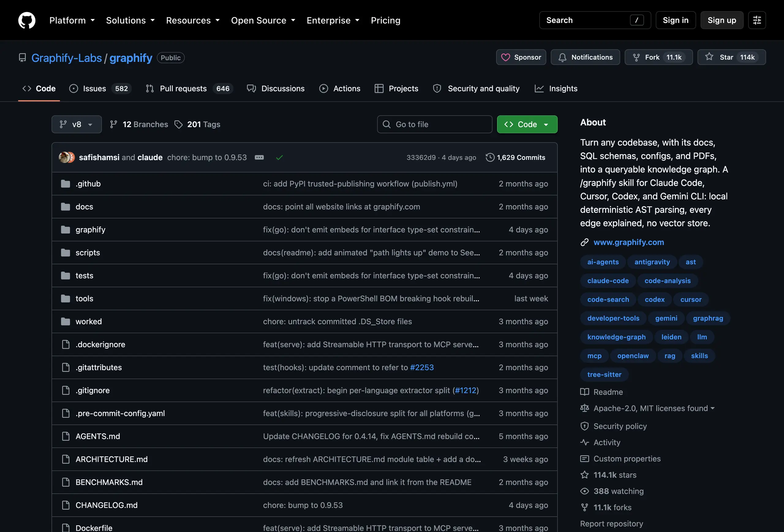Open the .github folder
Screen dimensions: 784x532
tap(88, 184)
